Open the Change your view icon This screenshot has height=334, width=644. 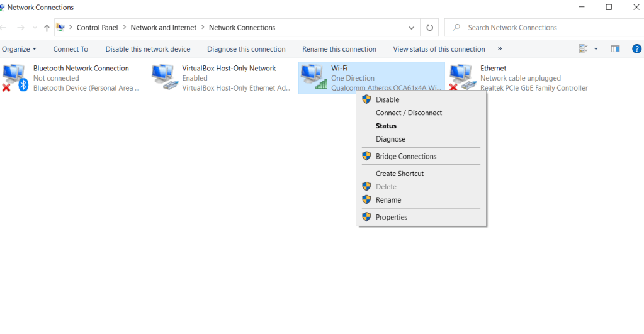[x=583, y=49]
